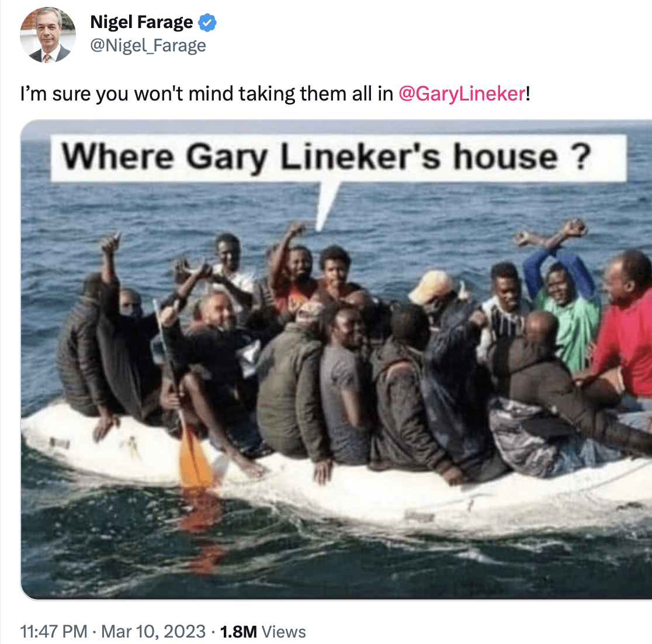
Task: Click the 11:47 PM timestamp
Action: [x=54, y=632]
